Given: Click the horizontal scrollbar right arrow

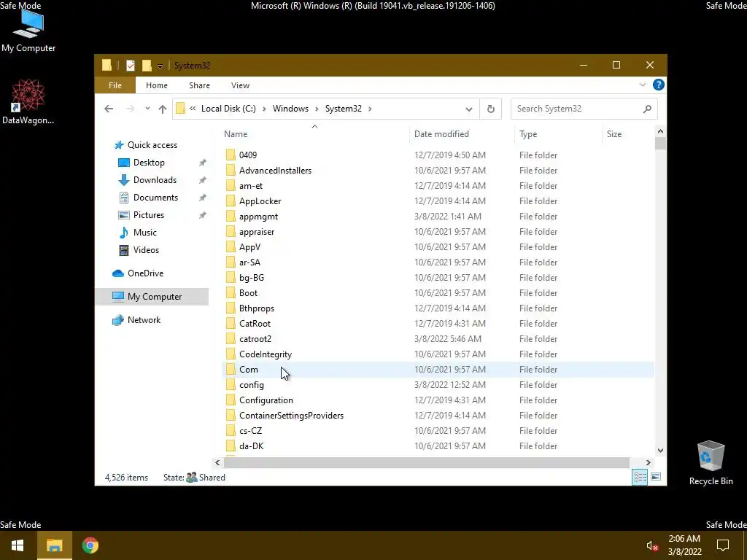Looking at the screenshot, I should click(x=648, y=462).
